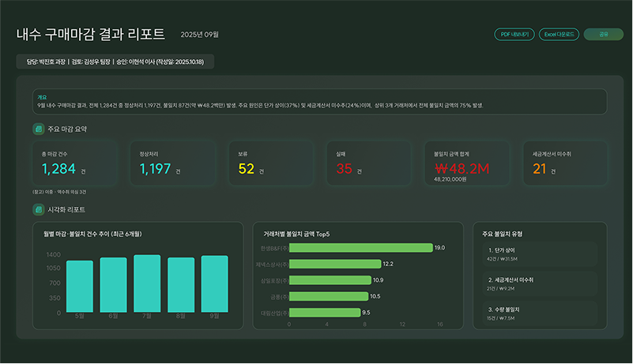The image size is (633, 364).
Task: Click the 수량 불일치 mismatch type item
Action: [x=539, y=313]
